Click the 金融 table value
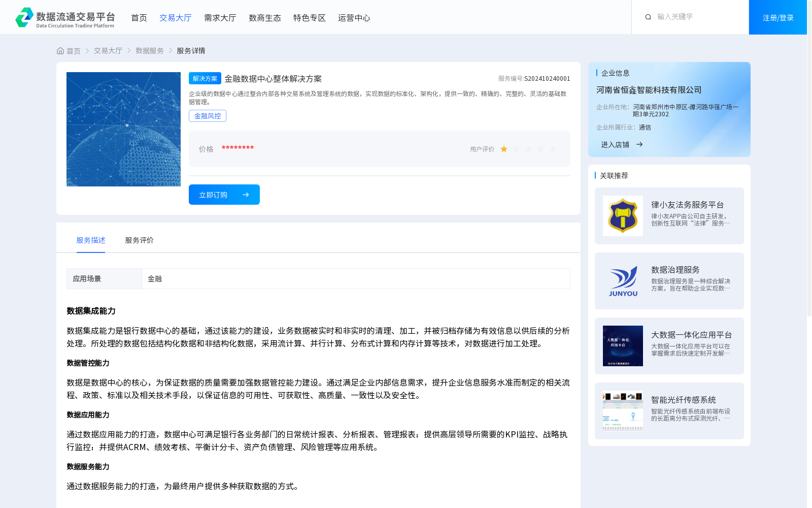 [155, 279]
